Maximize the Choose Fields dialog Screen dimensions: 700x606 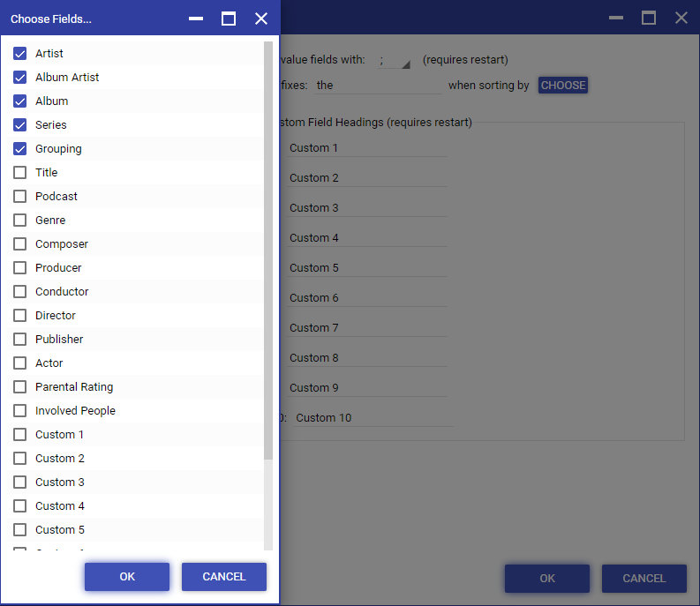click(x=229, y=19)
